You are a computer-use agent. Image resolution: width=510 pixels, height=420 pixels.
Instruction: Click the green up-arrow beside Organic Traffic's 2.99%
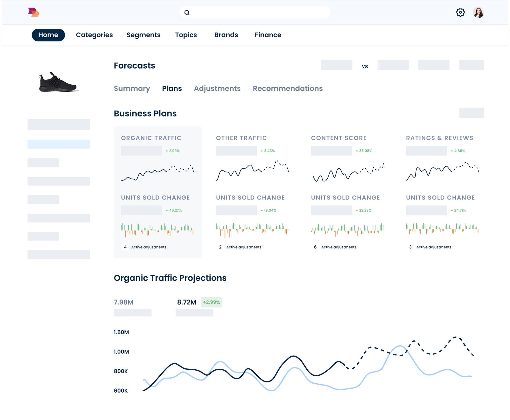tap(167, 150)
